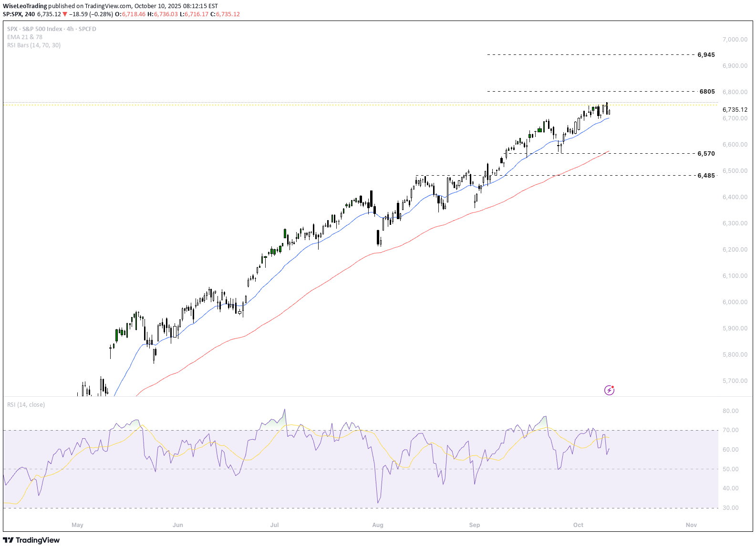756x549 pixels.
Task: Select the 6805 resistance level label
Action: pos(707,92)
